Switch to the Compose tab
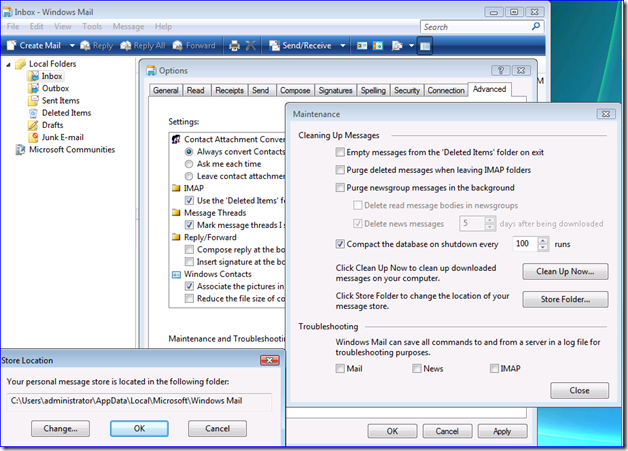 [295, 91]
